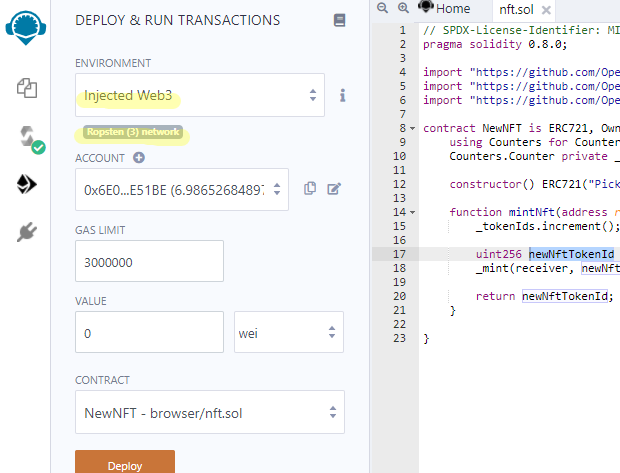
Task: Click the _tokenIds.increment() code line
Action: click(548, 226)
